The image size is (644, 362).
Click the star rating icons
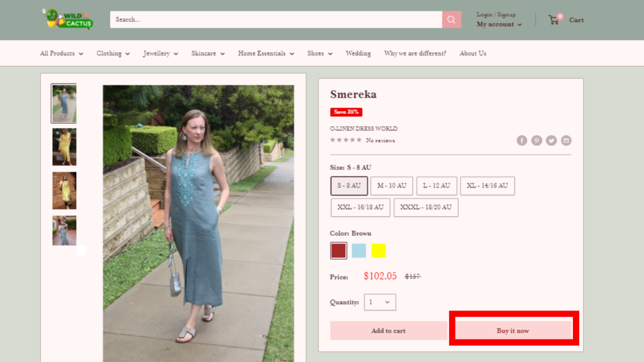click(346, 140)
